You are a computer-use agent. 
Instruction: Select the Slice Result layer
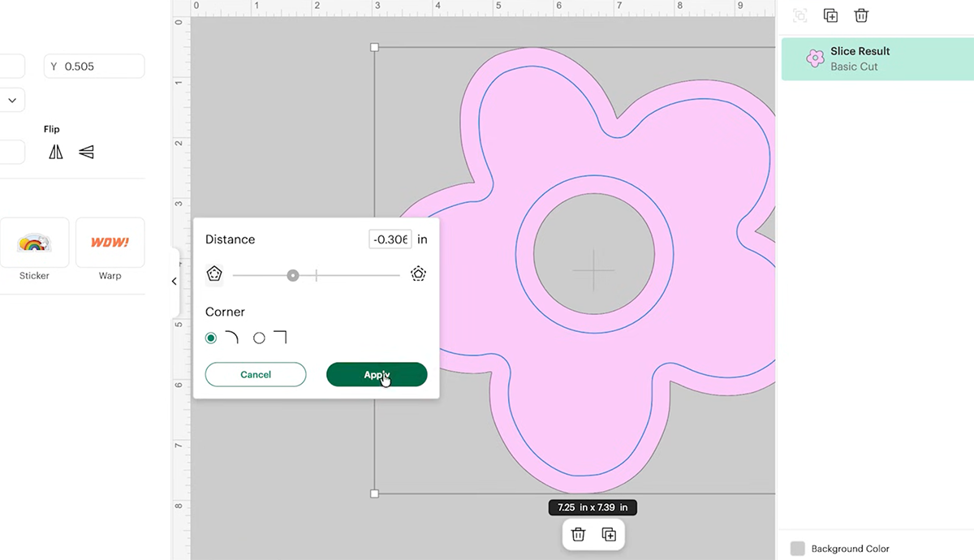877,58
